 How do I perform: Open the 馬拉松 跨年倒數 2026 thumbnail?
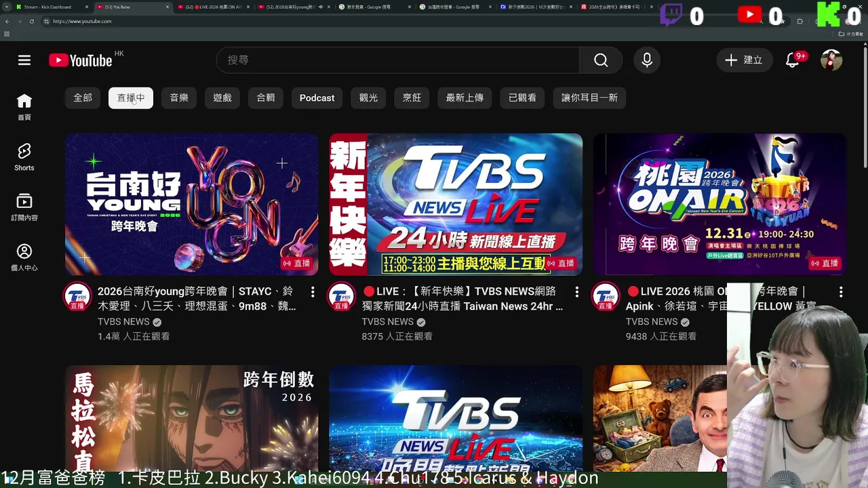[192, 418]
